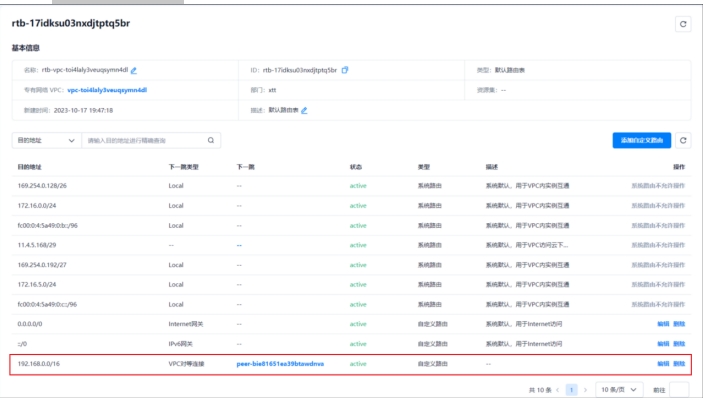The height and width of the screenshot is (401, 710).
Task: Copy the route table ID
Action: [x=345, y=70]
